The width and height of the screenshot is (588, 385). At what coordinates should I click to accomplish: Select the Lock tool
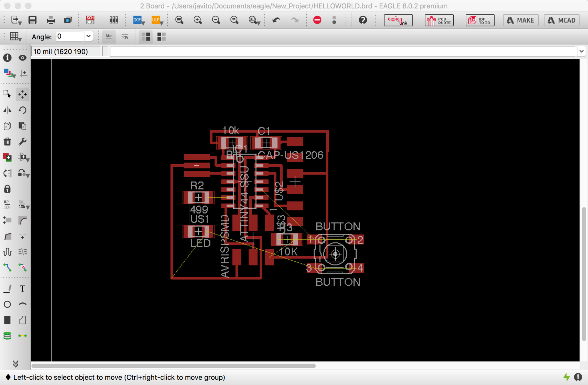tap(7, 189)
